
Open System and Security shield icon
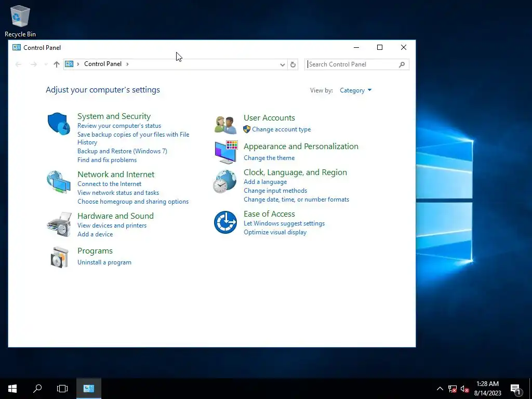point(59,124)
